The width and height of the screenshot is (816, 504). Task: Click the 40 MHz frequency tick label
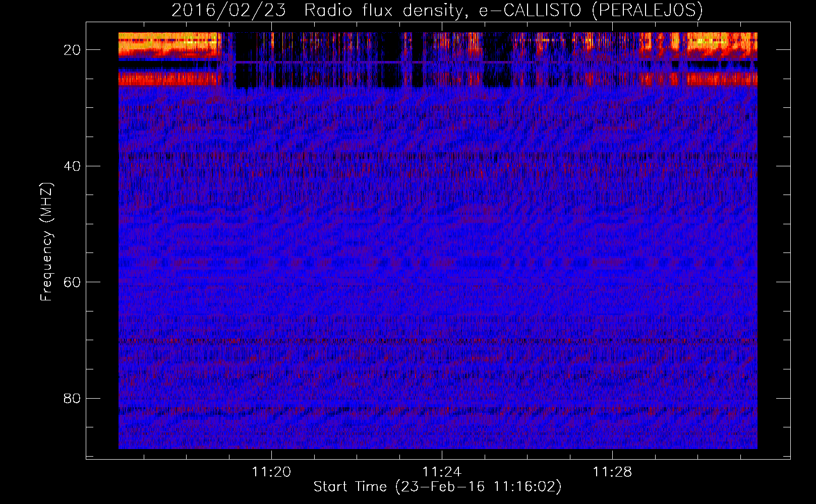(x=73, y=166)
